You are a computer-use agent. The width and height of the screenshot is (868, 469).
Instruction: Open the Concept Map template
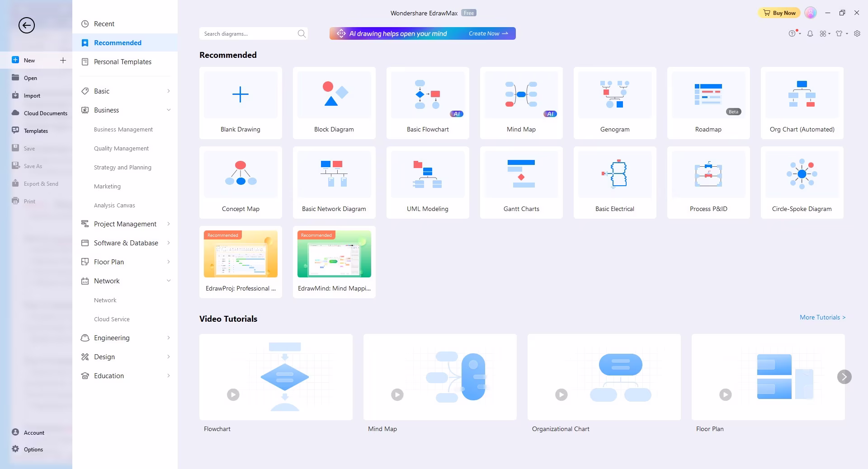(x=241, y=183)
